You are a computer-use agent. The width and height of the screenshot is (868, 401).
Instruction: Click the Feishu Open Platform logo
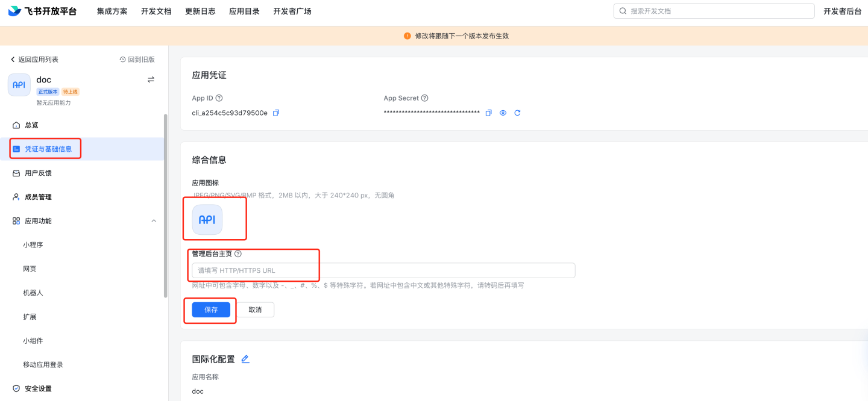click(42, 11)
